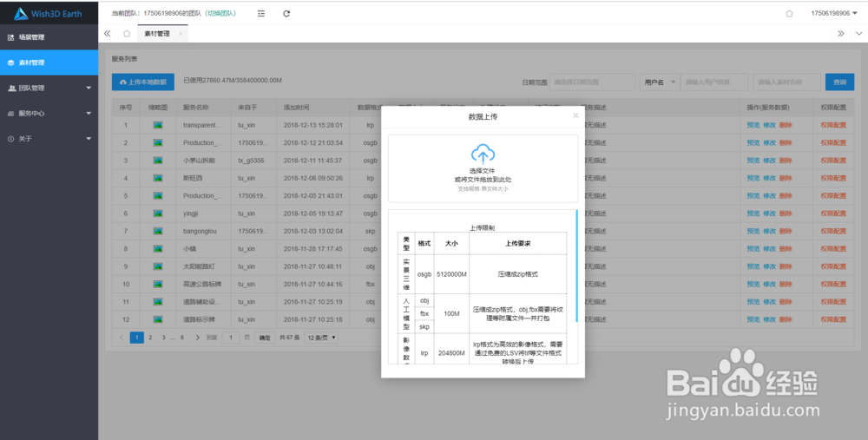Expand 关于 sidebar menu
Viewport: 868px width, 440px height.
tap(49, 139)
